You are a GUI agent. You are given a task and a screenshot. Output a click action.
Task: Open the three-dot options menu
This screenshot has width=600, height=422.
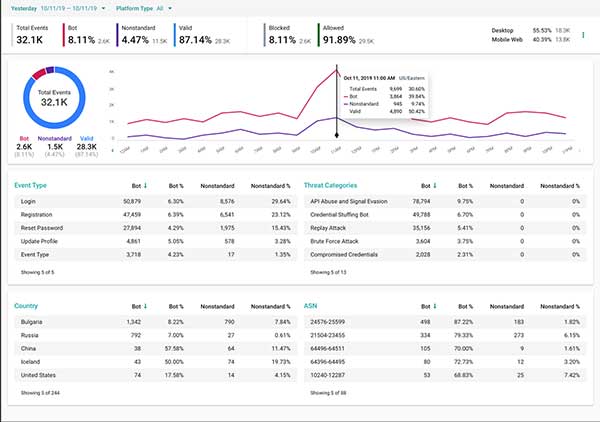pos(582,35)
